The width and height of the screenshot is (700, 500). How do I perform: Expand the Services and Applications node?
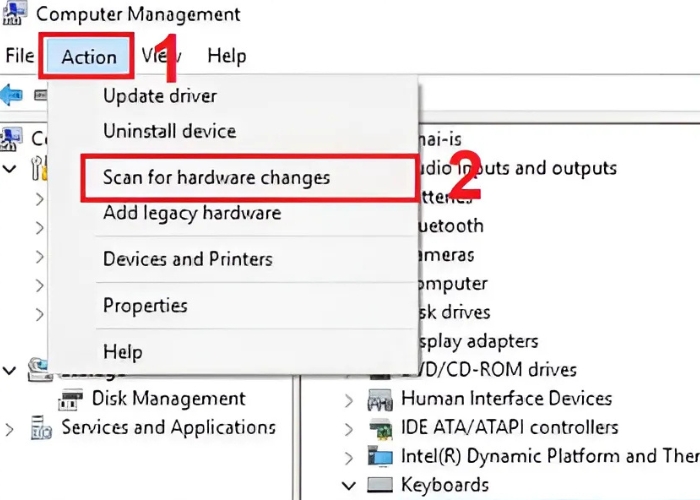[10, 429]
